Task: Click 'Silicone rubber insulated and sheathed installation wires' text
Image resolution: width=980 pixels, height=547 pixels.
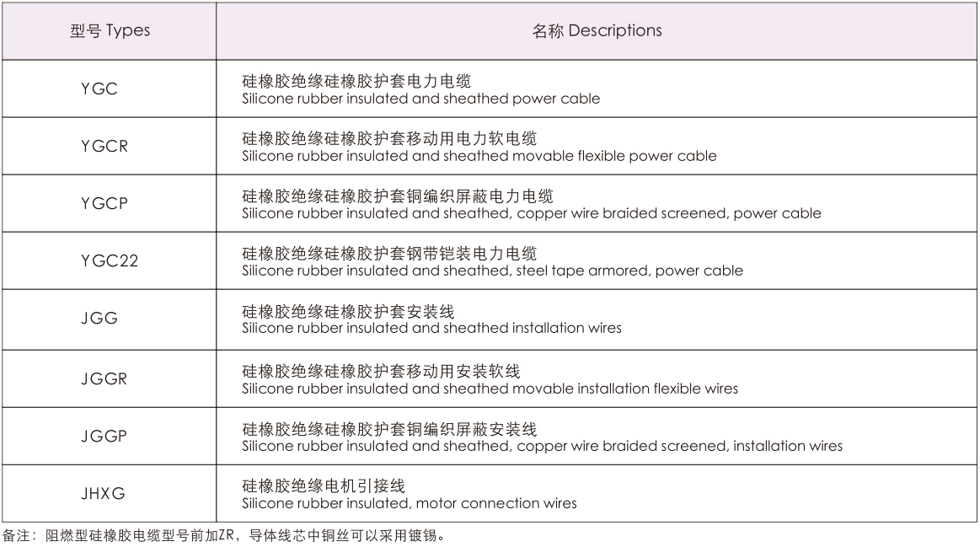Action: click(431, 328)
